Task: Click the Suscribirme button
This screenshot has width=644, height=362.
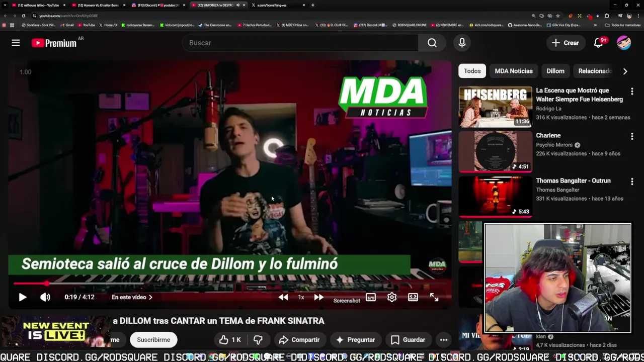Action: point(153,340)
